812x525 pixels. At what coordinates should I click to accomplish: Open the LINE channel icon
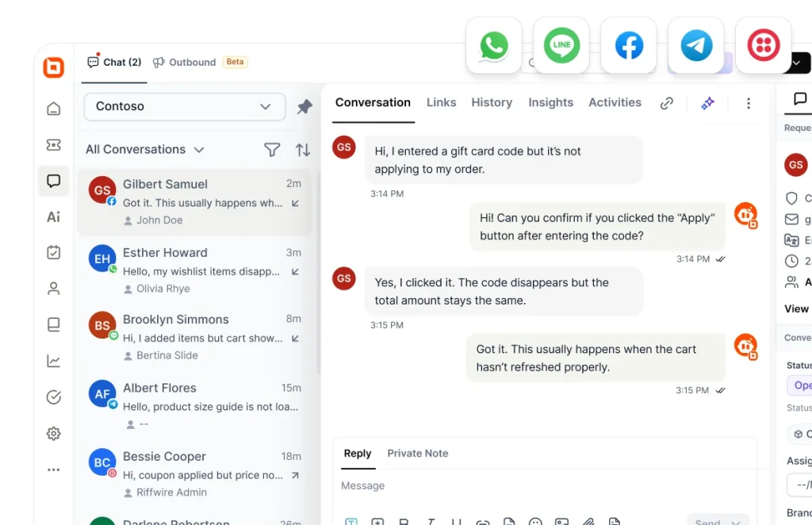click(x=561, y=45)
